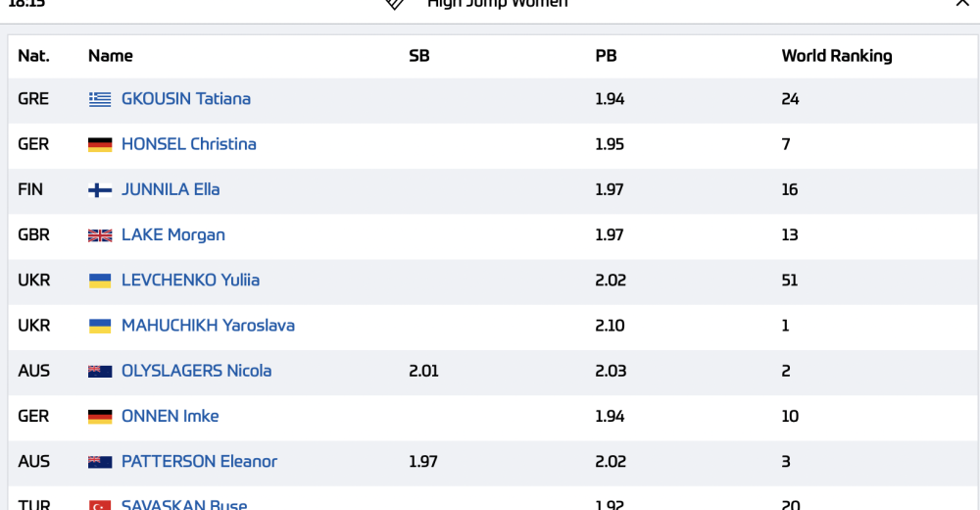
Task: Close the High Jump Women panel
Action: [x=962, y=3]
